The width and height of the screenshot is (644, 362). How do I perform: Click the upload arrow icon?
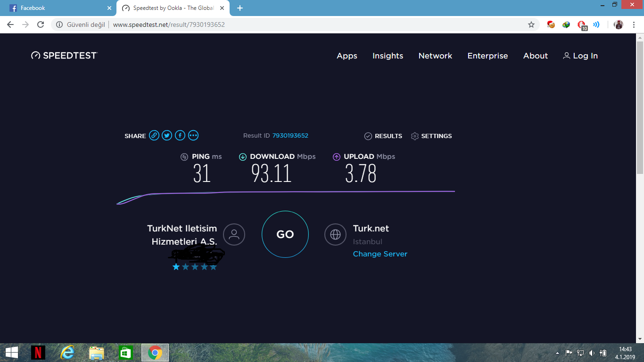[x=337, y=157]
